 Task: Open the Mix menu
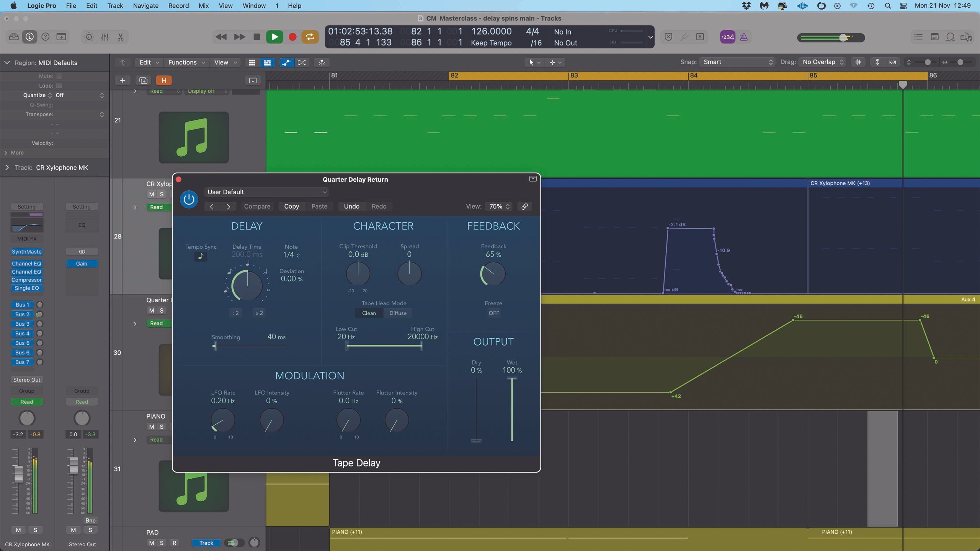[x=203, y=6]
